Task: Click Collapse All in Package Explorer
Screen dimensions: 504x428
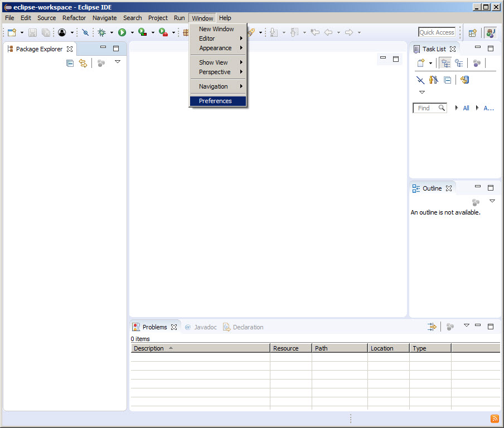Action: [70, 64]
